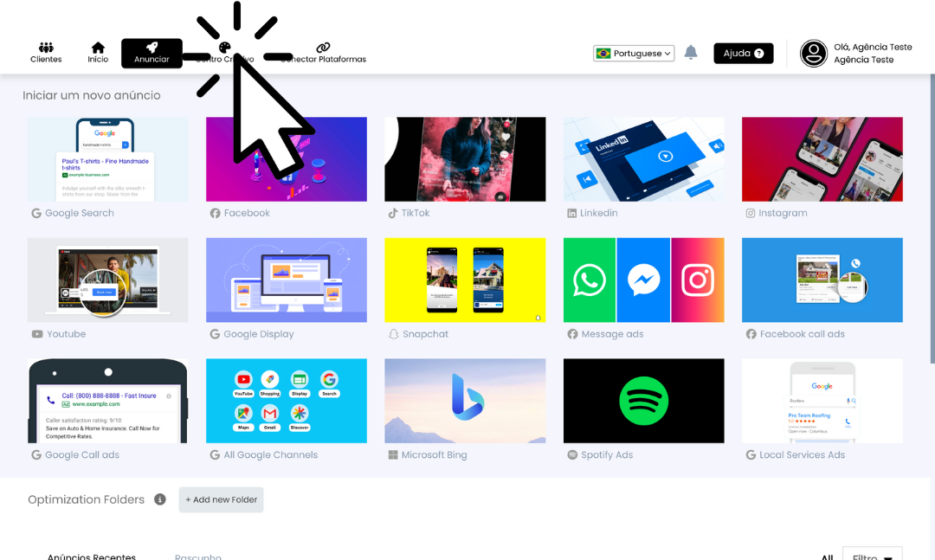
Task: Start a Google Search ad thumbnail
Action: tap(108, 159)
